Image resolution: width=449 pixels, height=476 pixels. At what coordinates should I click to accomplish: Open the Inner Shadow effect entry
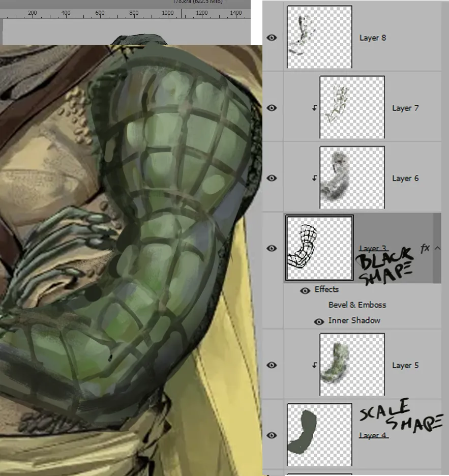(354, 320)
